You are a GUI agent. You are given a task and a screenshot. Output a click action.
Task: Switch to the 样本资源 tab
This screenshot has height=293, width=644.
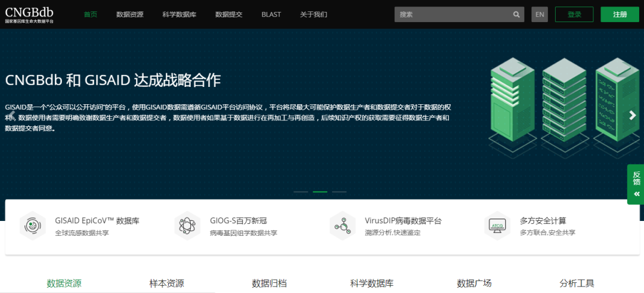click(167, 283)
